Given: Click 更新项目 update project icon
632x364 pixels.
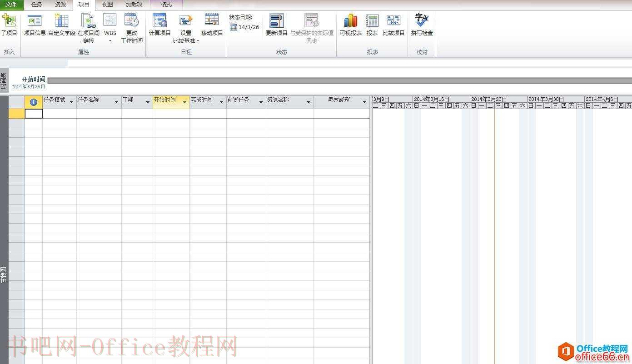Looking at the screenshot, I should coord(277,25).
